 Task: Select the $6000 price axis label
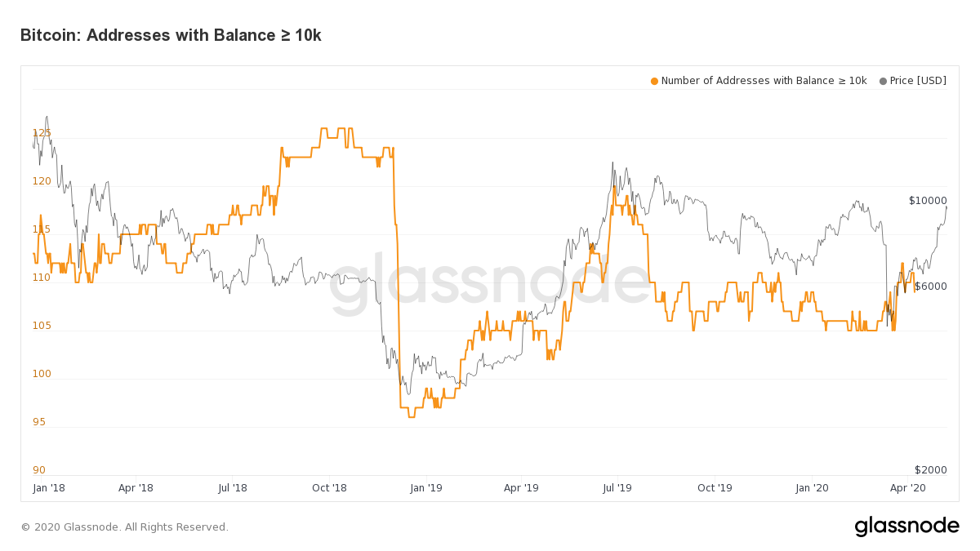931,287
